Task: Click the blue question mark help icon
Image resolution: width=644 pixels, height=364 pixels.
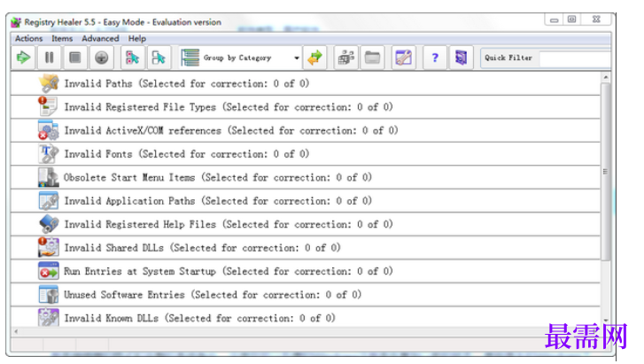Action: (x=435, y=58)
